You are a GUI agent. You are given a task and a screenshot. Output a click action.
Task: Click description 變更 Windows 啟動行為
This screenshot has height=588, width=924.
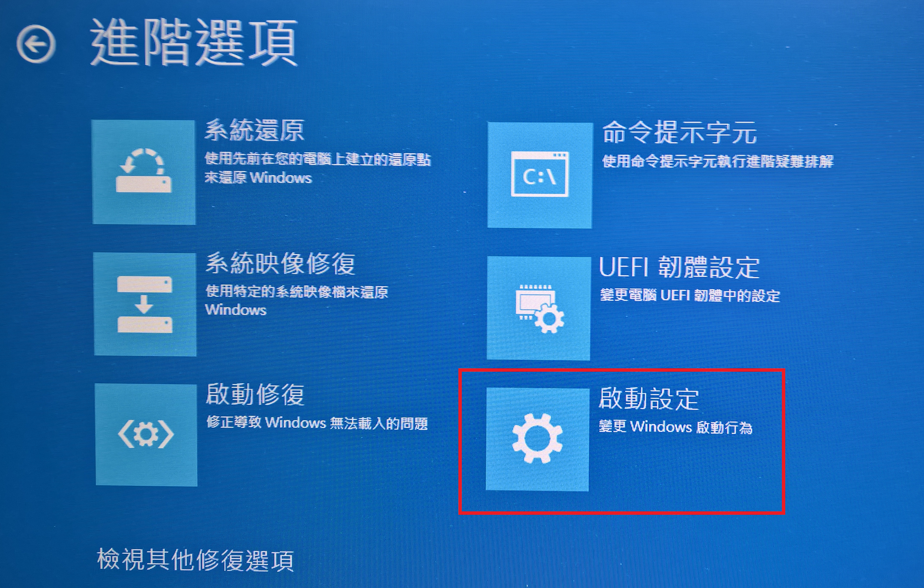675,427
